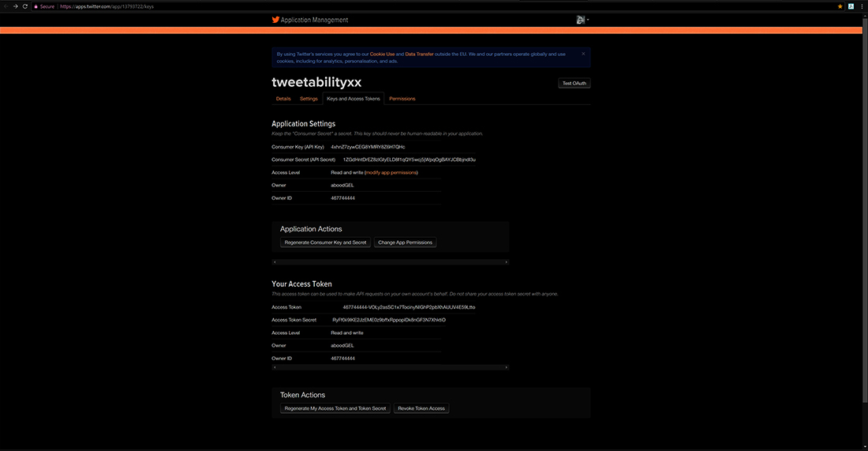868x451 pixels.
Task: Select the Keys and Access Tokens tab
Action: (354, 99)
